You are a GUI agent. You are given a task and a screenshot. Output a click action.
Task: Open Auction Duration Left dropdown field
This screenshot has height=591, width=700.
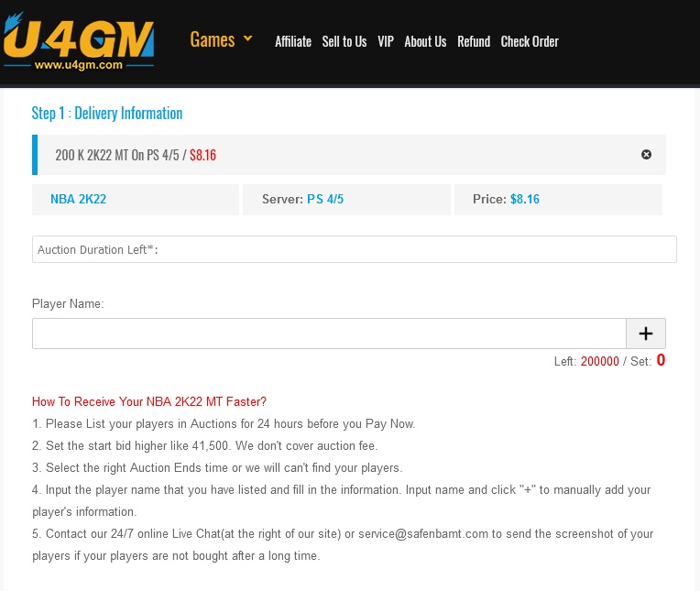click(354, 249)
